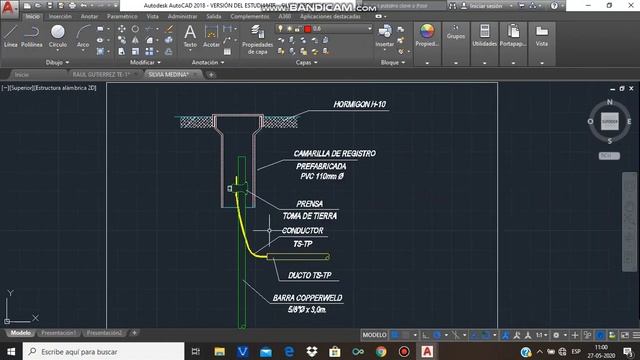Click the Table icon in Anotación
The width and height of the screenshot is (640, 360).
coord(227,52)
